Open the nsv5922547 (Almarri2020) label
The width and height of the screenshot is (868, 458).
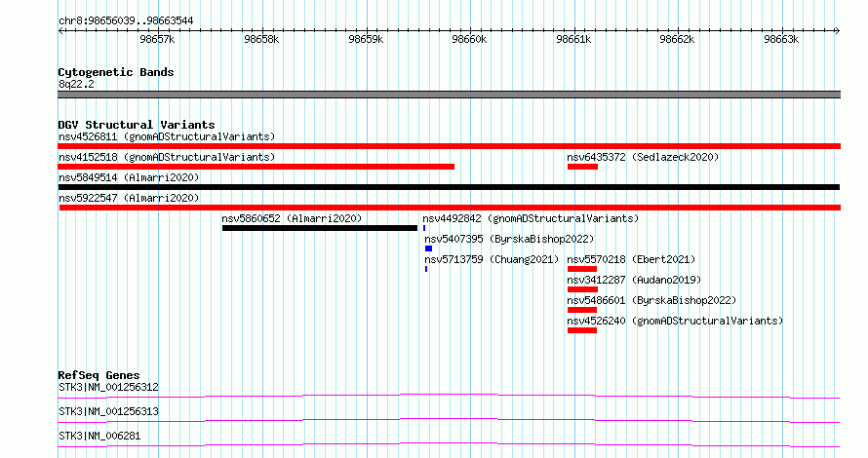[129, 198]
